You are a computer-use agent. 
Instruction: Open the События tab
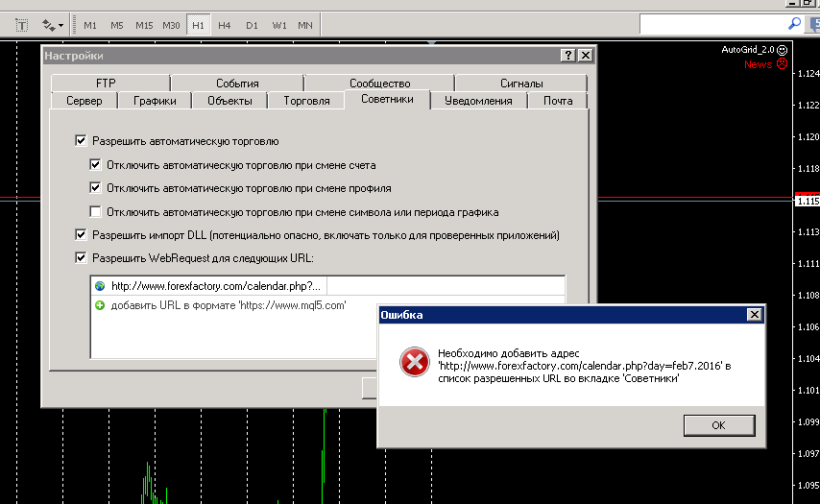coord(237,84)
